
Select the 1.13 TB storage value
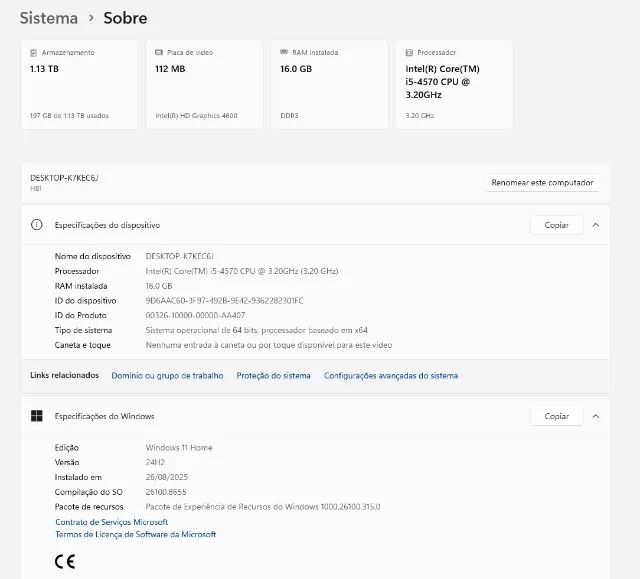(x=44, y=69)
